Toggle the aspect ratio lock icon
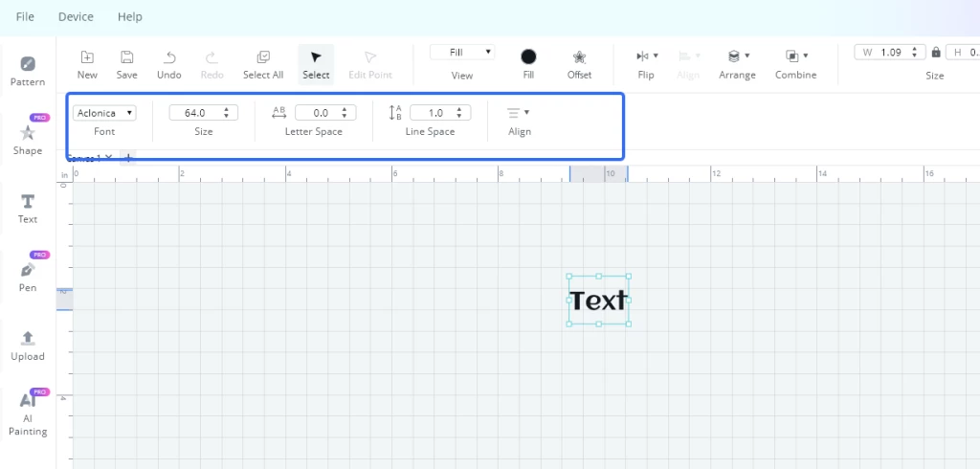980x469 pixels. tap(936, 53)
